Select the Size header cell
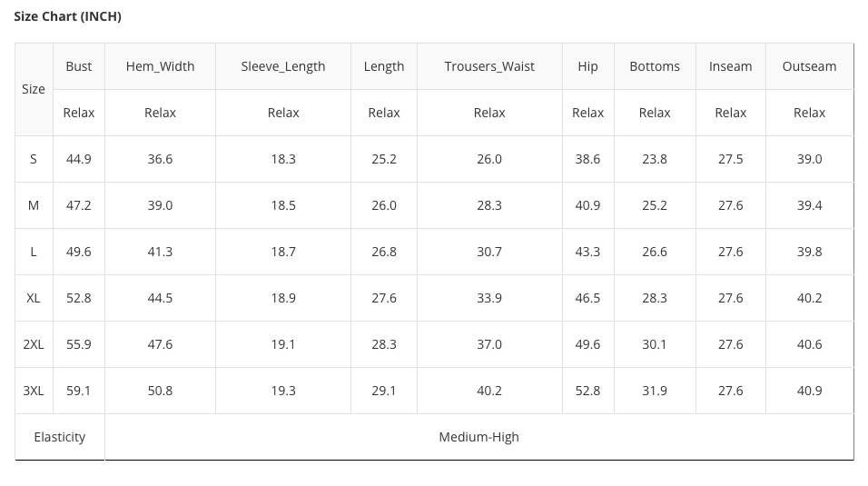 [34, 89]
